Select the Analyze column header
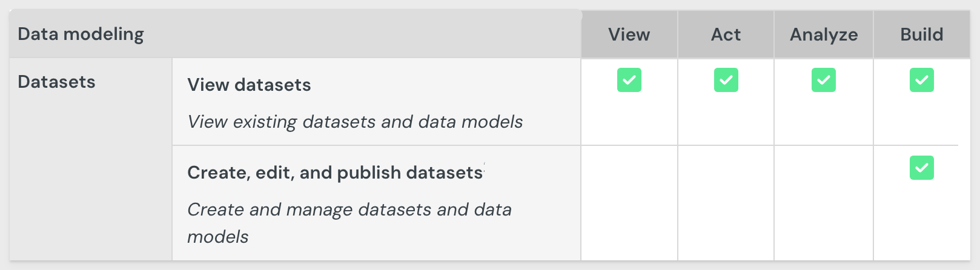The image size is (980, 270). coord(823,35)
